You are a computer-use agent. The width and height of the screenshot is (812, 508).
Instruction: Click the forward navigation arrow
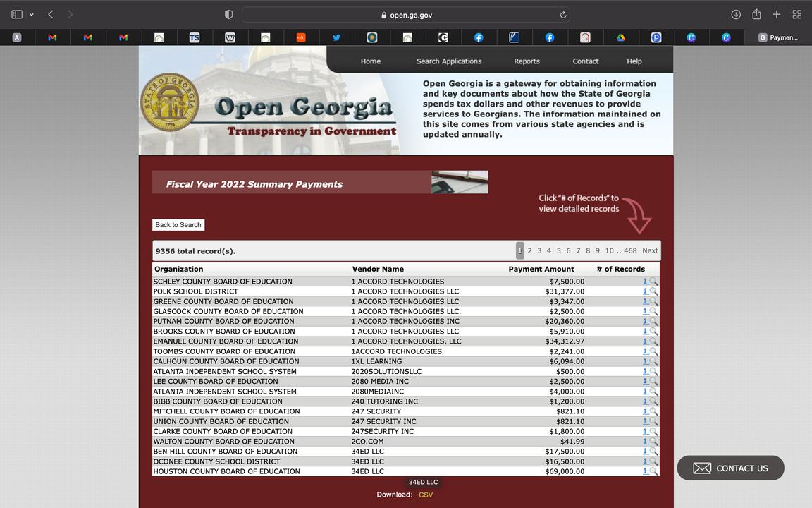coord(70,15)
